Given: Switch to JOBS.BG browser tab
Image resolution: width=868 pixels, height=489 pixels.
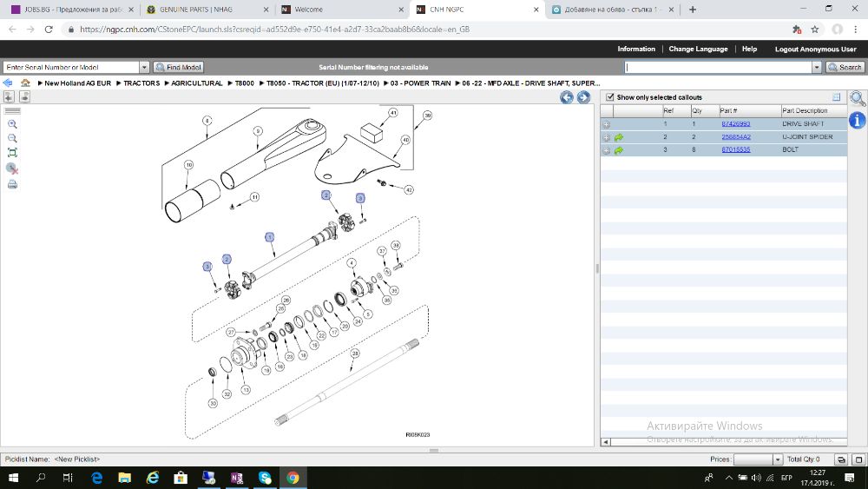Looking at the screenshot, I should [73, 10].
